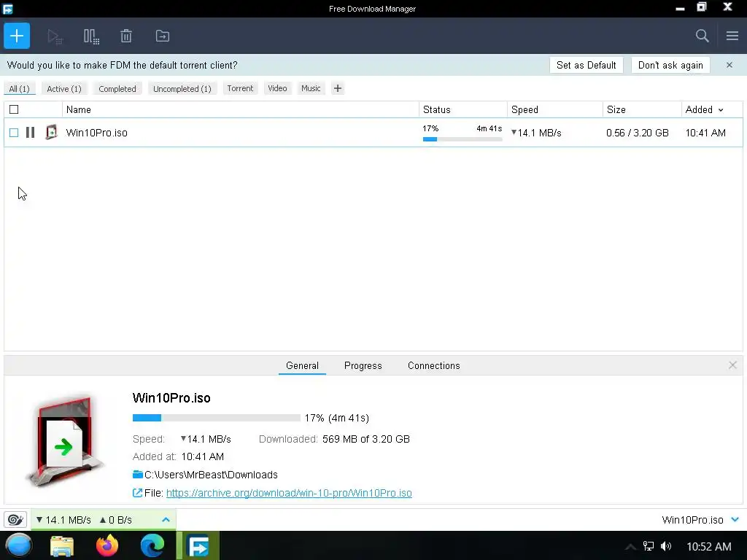747x560 pixels.
Task: Click the progress bar in the Status column
Action: point(462,139)
